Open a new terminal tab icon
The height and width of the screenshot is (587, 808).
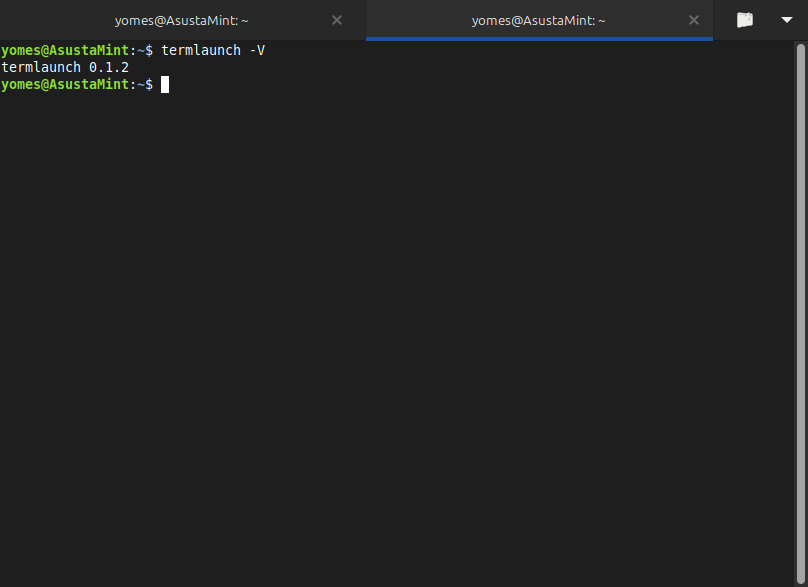pyautogui.click(x=745, y=20)
